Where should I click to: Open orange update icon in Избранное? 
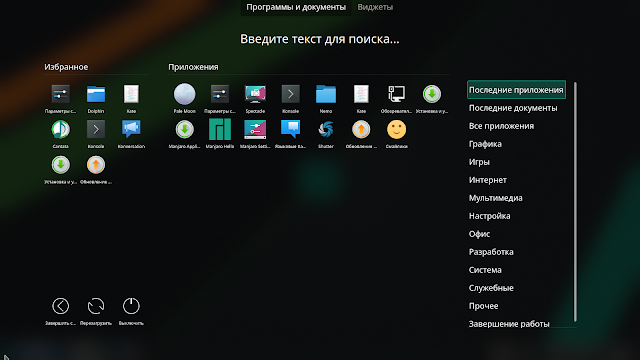tap(96, 165)
